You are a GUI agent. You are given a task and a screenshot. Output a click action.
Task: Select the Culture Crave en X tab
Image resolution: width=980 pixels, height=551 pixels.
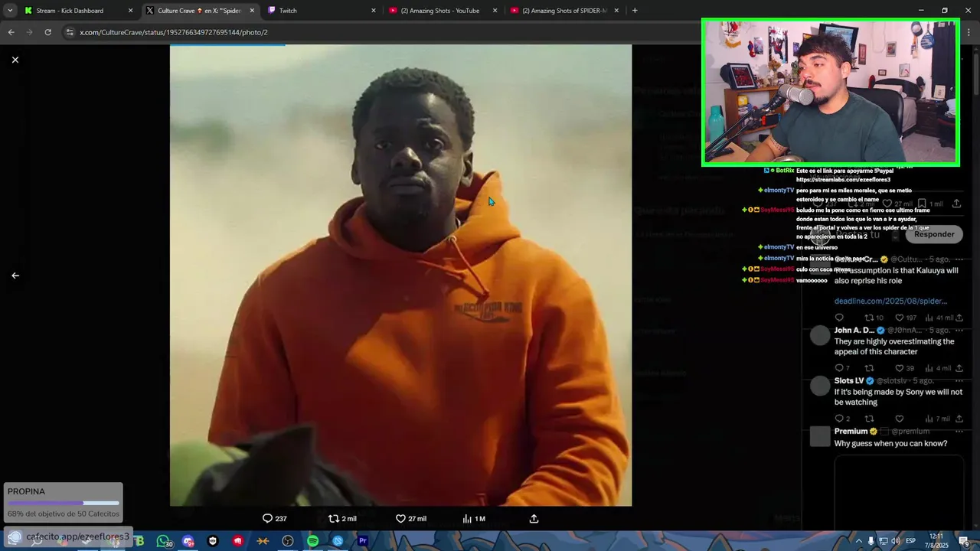[x=199, y=11]
